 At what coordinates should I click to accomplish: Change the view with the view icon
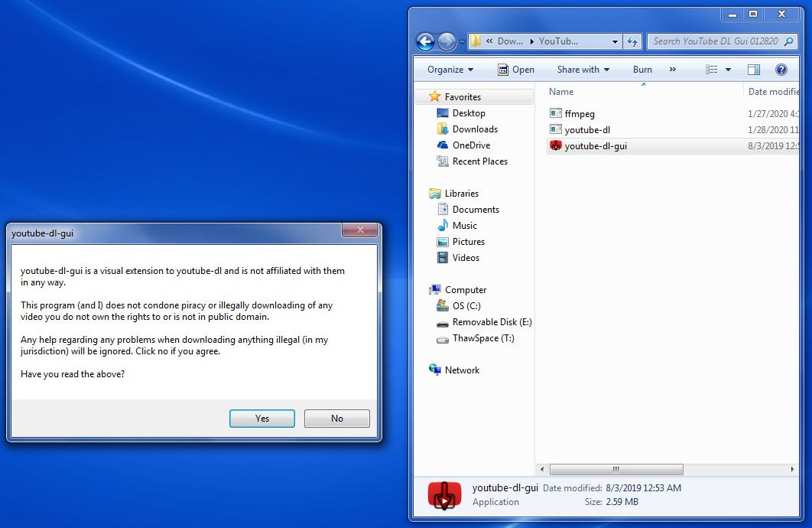712,70
